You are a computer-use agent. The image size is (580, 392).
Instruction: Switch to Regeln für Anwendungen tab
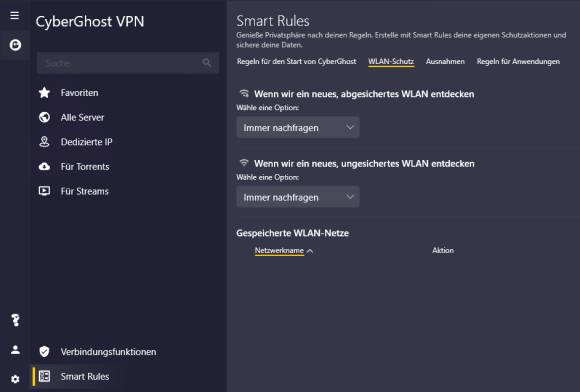518,61
